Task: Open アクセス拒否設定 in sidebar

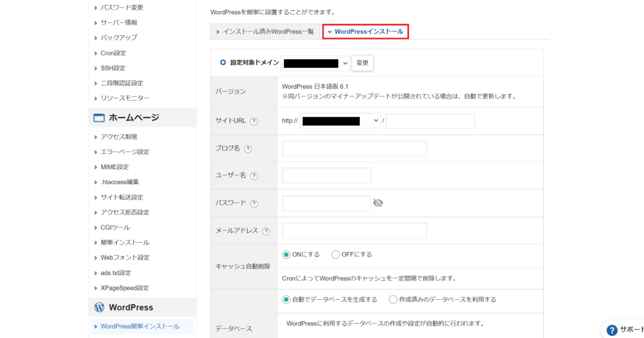Action: click(x=125, y=212)
